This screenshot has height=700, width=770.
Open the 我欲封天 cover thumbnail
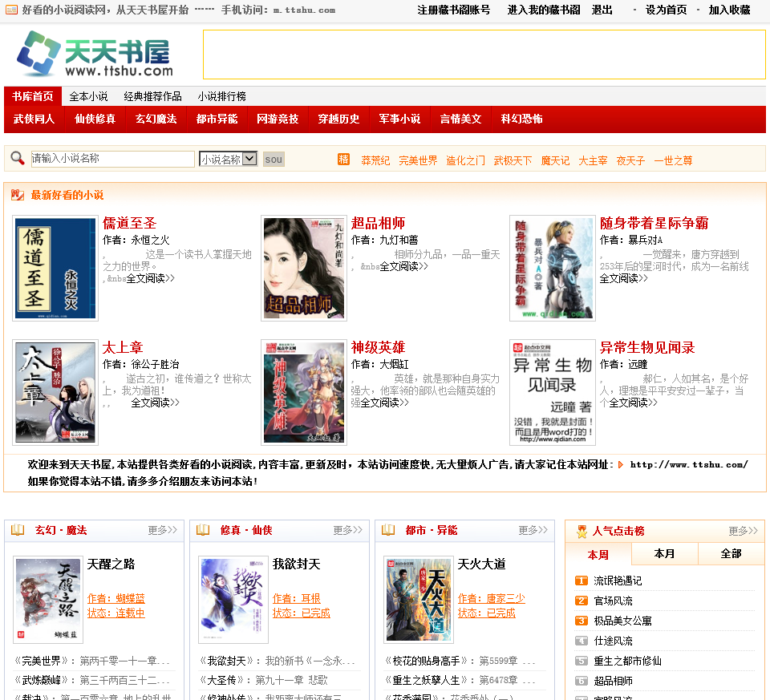(233, 599)
